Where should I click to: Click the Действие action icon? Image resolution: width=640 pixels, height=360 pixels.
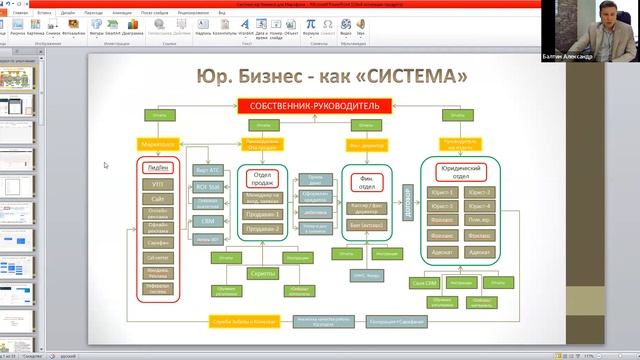tap(181, 24)
